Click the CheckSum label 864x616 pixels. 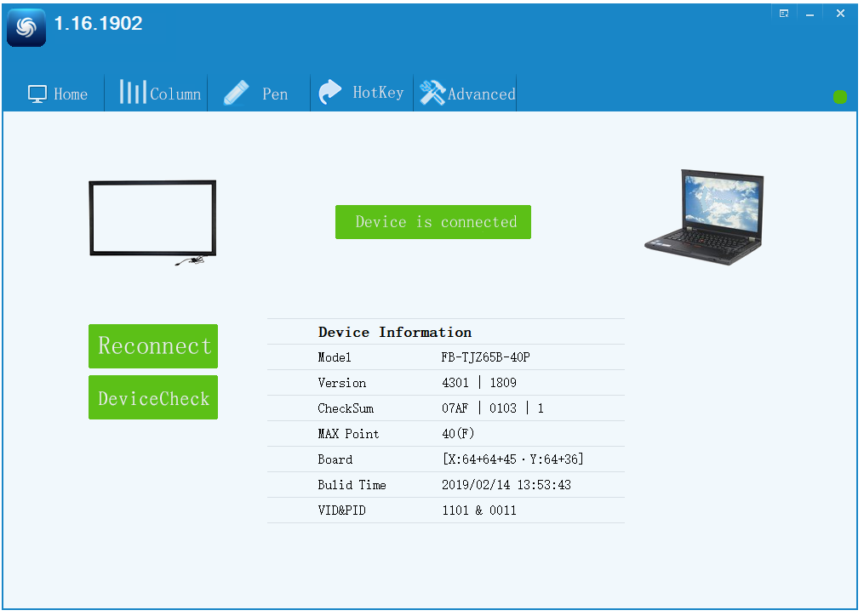pos(346,408)
